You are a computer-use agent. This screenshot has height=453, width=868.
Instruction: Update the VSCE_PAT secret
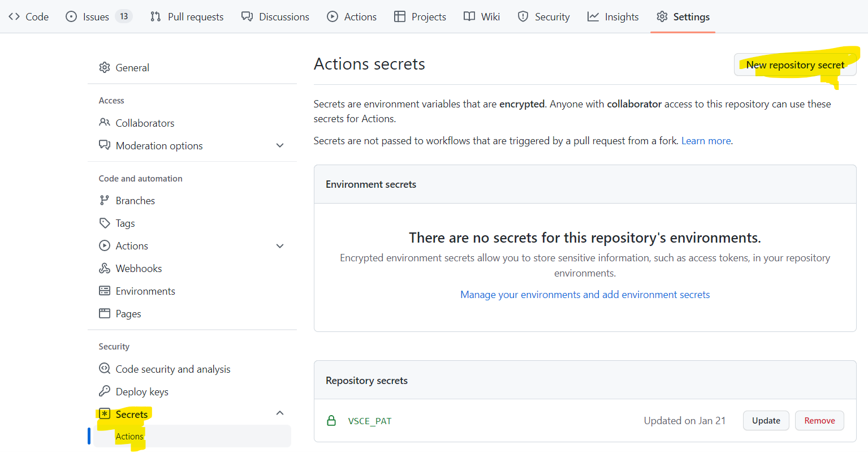766,421
